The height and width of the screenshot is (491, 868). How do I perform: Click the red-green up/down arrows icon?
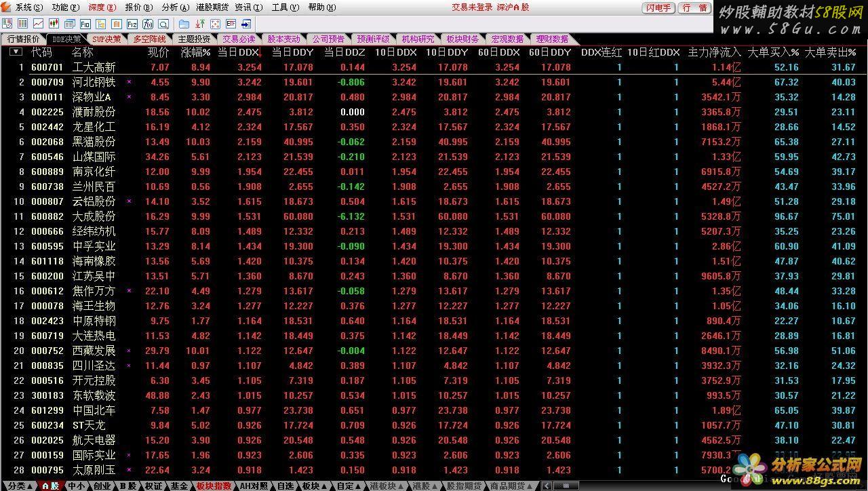click(200, 24)
